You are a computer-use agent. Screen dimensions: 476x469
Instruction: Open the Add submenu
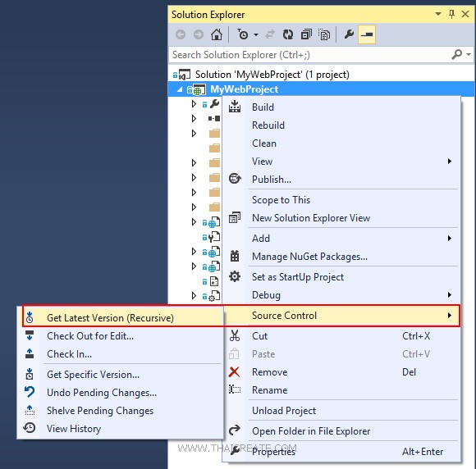click(341, 239)
